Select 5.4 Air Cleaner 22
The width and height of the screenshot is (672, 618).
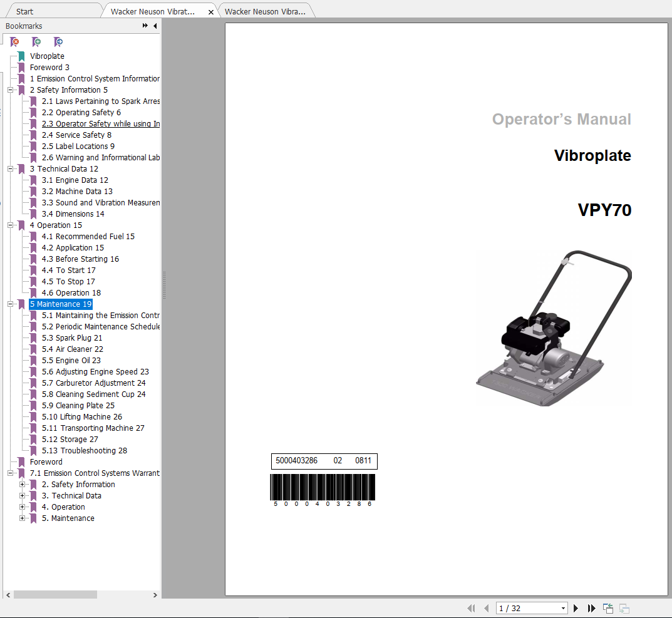pyautogui.click(x=73, y=349)
